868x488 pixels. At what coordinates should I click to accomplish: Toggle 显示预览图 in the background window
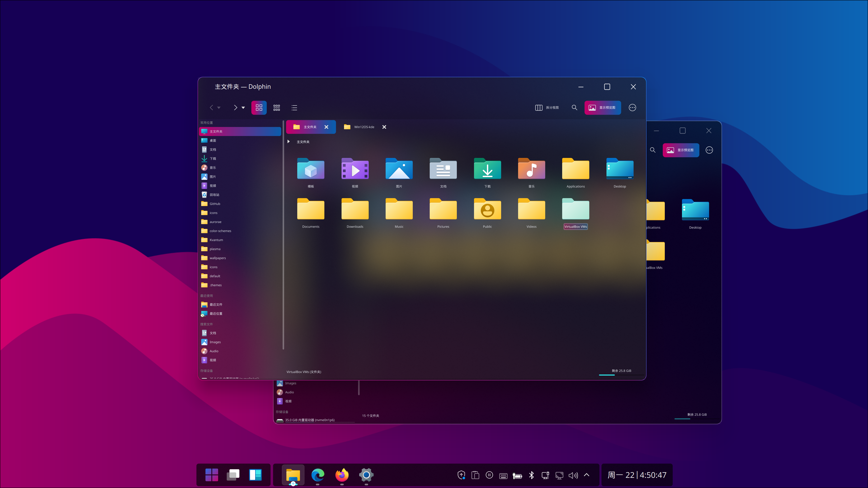[x=681, y=150]
